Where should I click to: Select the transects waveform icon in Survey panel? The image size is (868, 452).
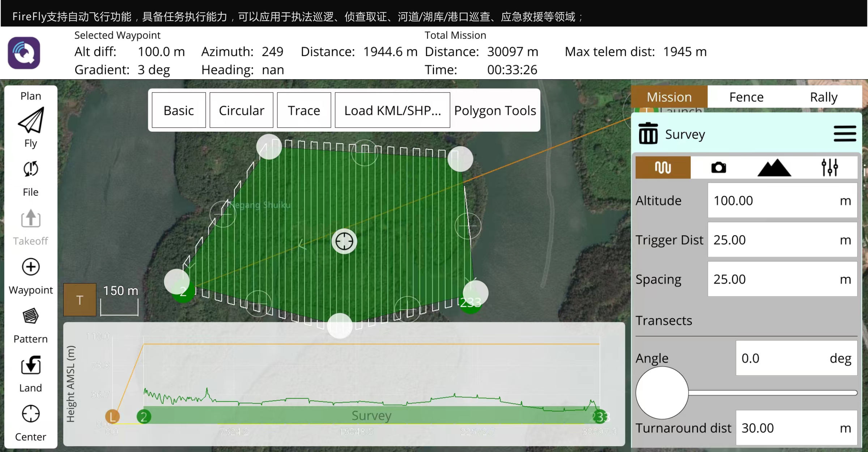tap(663, 167)
